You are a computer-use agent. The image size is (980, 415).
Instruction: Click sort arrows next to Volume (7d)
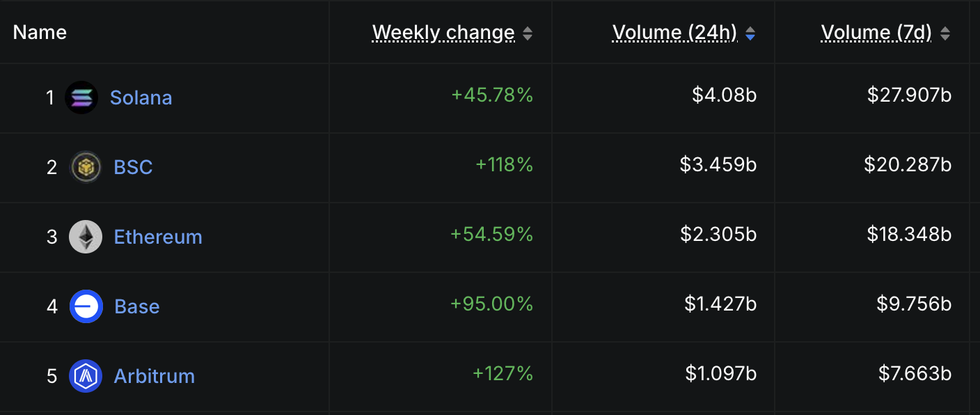[945, 33]
